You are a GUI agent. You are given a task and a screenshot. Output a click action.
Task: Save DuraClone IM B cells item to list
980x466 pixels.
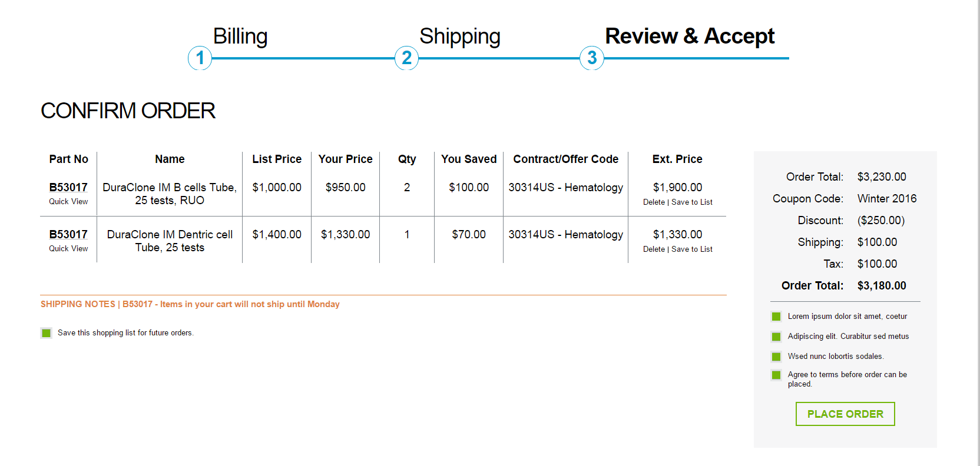point(692,202)
